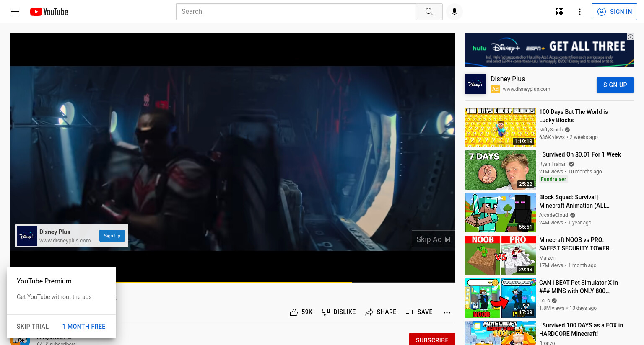The height and width of the screenshot is (345, 644).
Task: Click the search magnifier button
Action: pos(429,12)
